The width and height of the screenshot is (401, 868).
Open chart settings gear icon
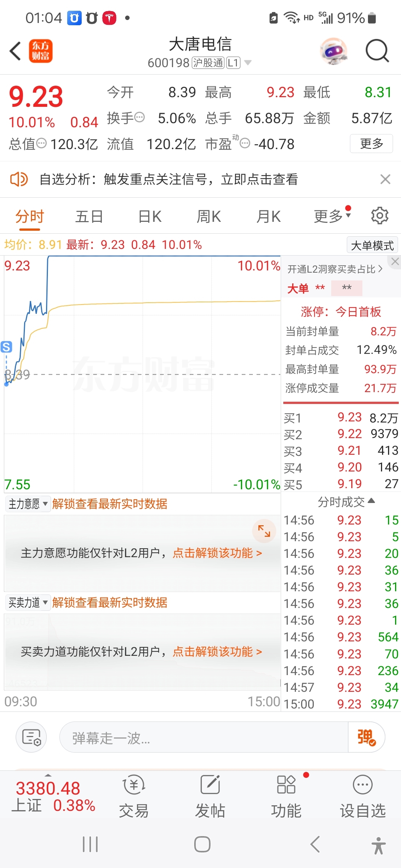(379, 216)
